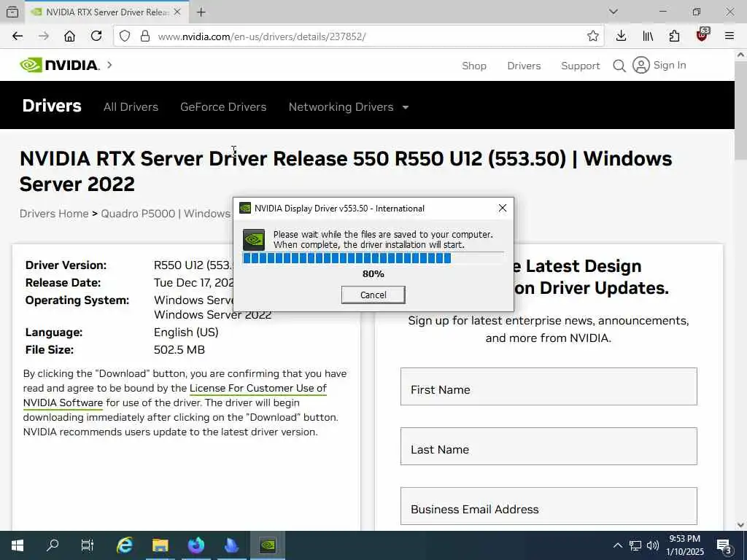Open File Explorer from the taskbar
This screenshot has width=747, height=560.
point(160,545)
